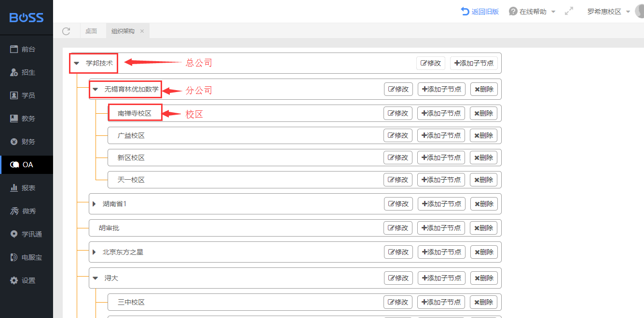The image size is (644, 318).
Task: Delete the 三中校区 node
Action: pyautogui.click(x=483, y=302)
